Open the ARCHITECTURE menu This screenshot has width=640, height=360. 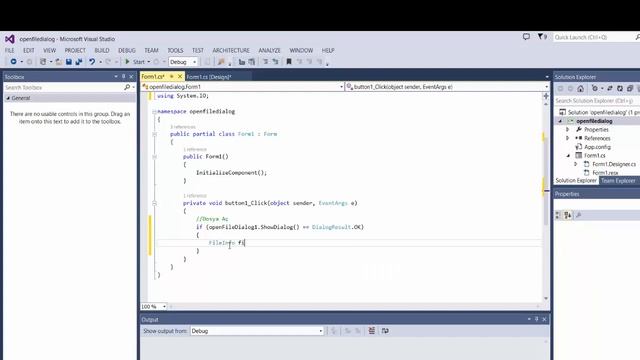231,50
